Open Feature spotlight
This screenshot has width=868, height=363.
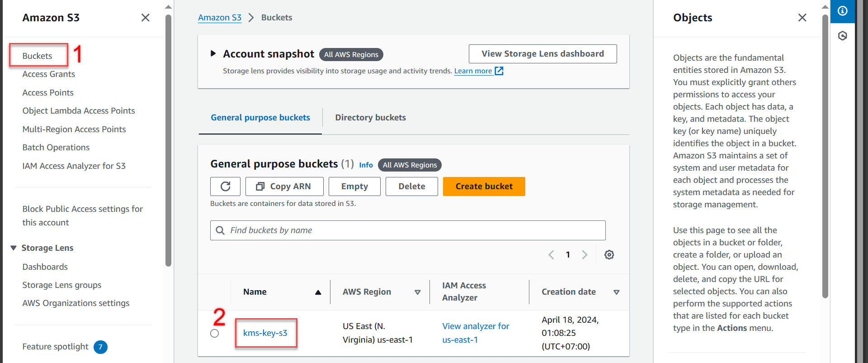[56, 347]
